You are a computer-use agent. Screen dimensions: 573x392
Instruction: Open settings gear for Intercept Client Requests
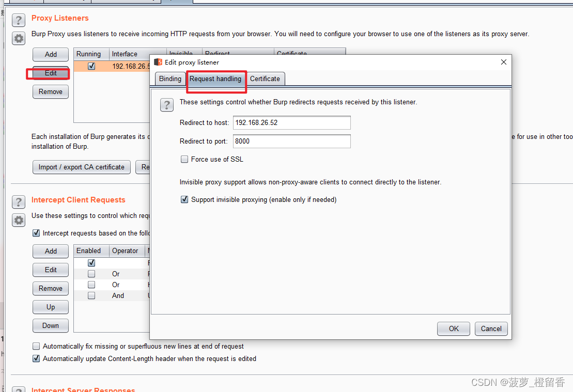point(19,221)
